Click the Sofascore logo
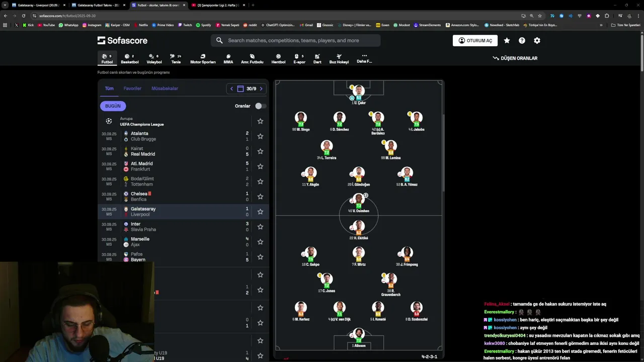The height and width of the screenshot is (362, 644). (122, 40)
